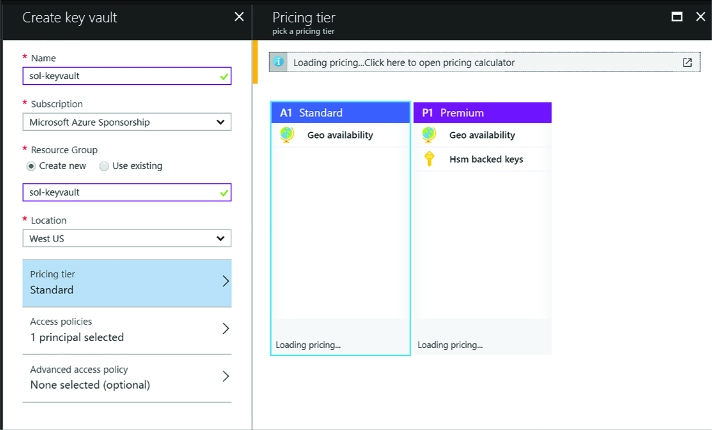Screen dimensions: 712x430
Task: Select the P1 Premium pricing card
Action: tap(483, 228)
